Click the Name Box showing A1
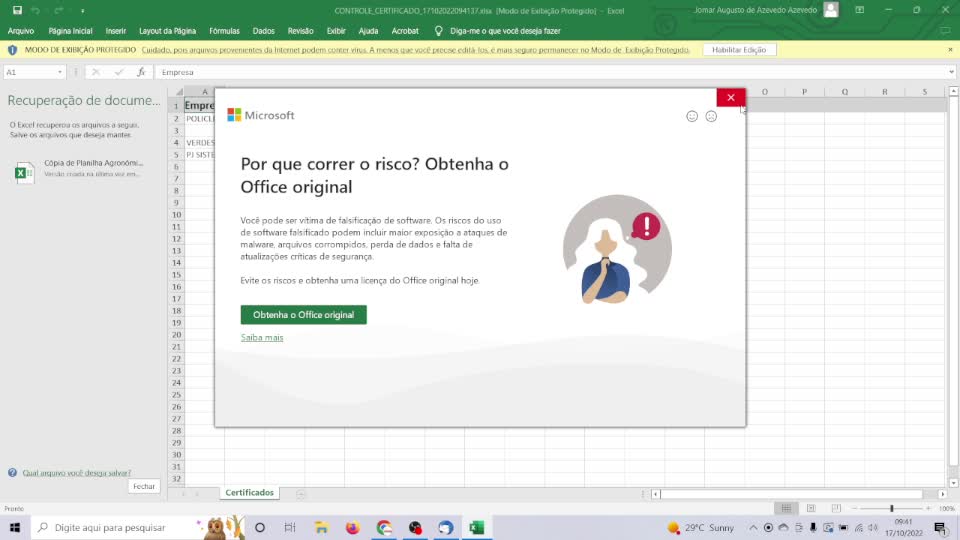The width and height of the screenshot is (960, 540). click(x=29, y=72)
